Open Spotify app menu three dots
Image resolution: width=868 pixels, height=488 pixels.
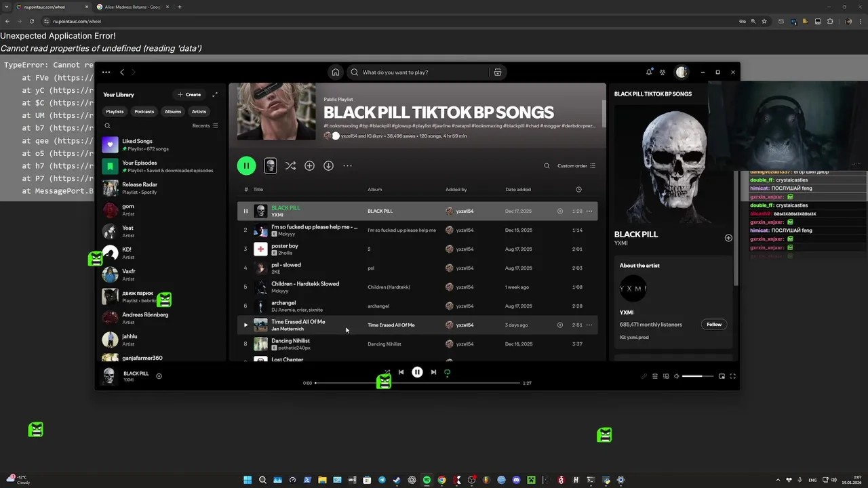[106, 73]
